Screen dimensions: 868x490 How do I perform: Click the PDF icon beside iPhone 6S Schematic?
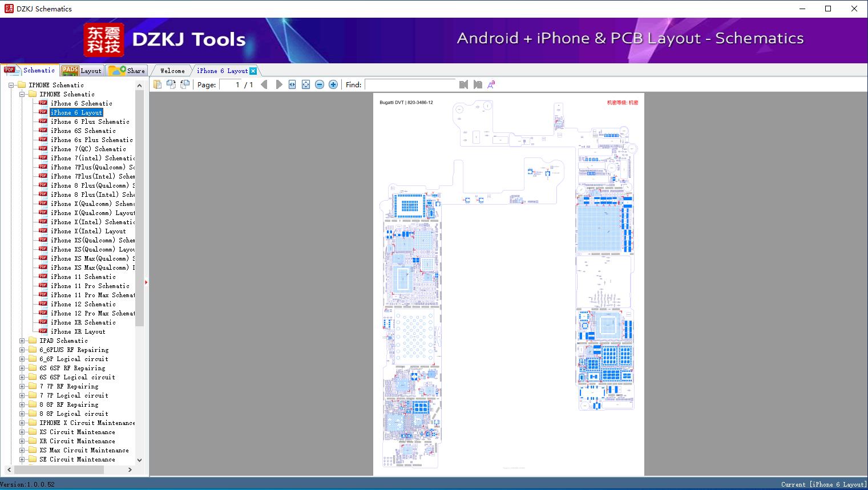[43, 131]
